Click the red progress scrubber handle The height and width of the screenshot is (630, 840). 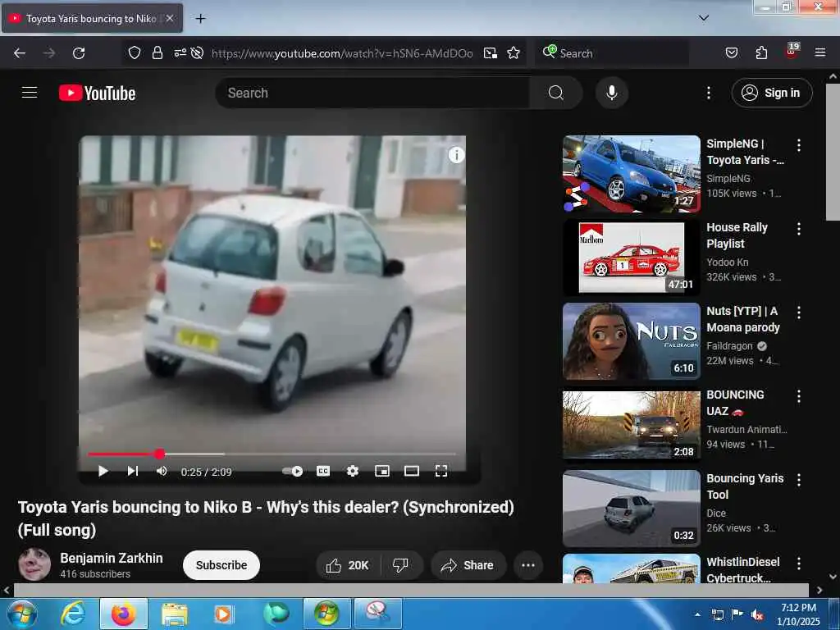(x=160, y=454)
